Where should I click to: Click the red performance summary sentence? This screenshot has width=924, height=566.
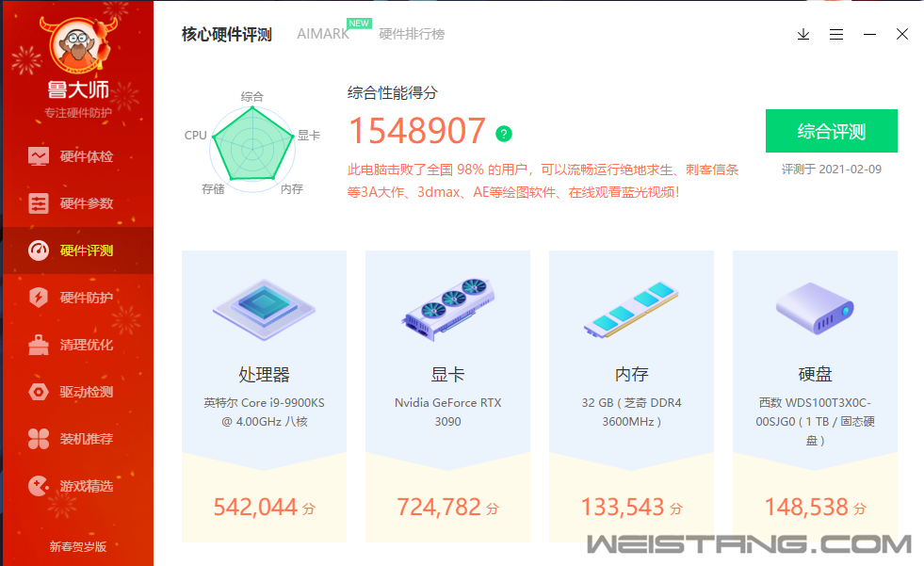pos(543,181)
